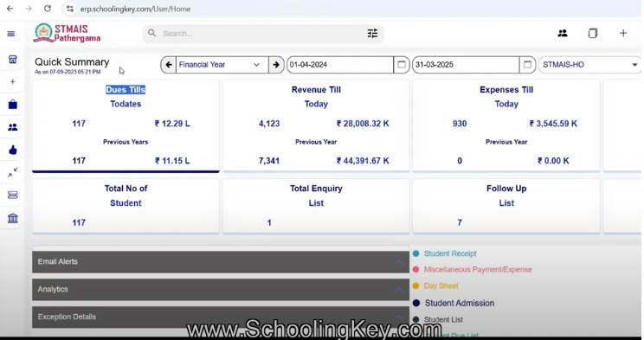Click the blue dot beside Student Receipt
This screenshot has height=340, width=644.
[415, 253]
